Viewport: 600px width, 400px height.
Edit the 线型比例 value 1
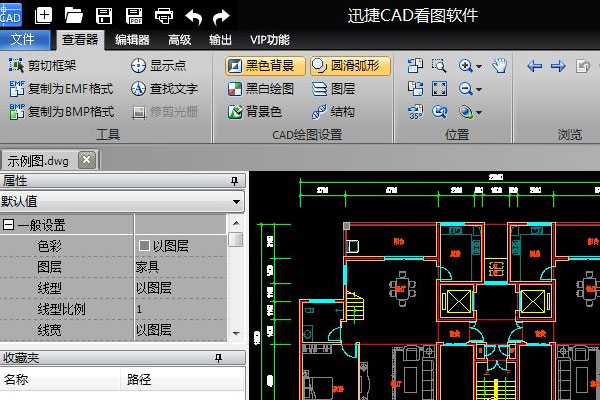pos(180,309)
